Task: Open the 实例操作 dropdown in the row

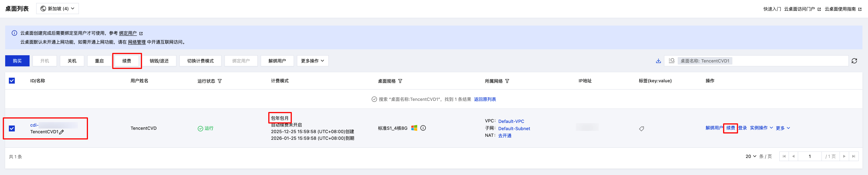Action: (x=761, y=128)
